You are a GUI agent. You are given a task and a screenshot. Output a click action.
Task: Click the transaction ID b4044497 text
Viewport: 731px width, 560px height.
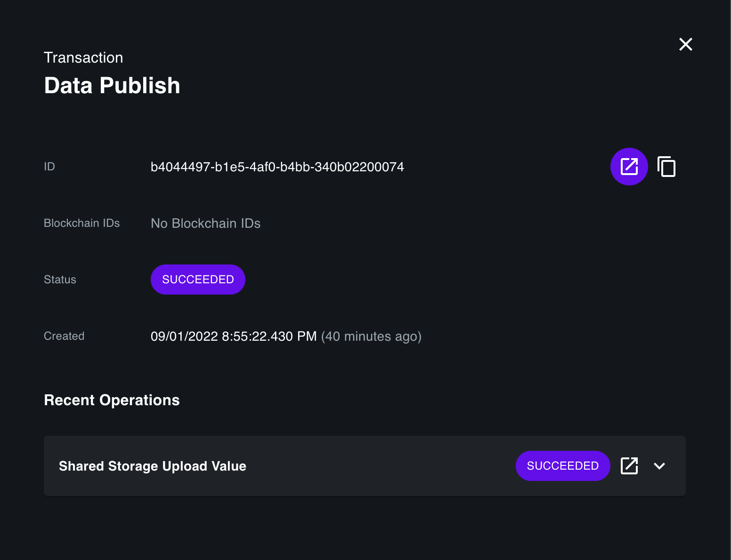point(277,167)
